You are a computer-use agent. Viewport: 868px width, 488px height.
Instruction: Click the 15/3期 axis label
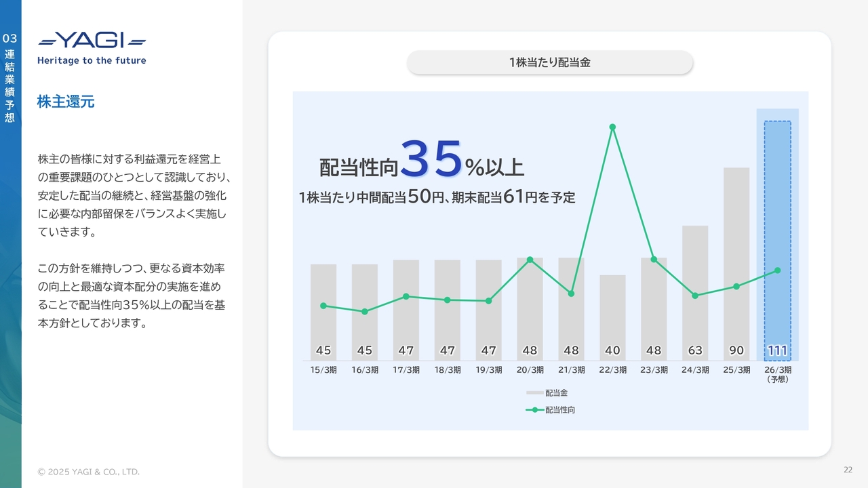click(323, 370)
